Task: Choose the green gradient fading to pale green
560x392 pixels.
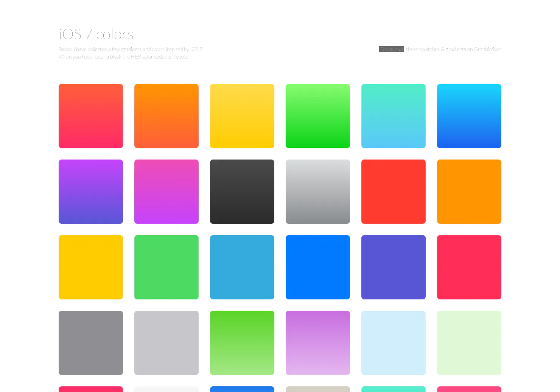Action: pyautogui.click(x=242, y=343)
